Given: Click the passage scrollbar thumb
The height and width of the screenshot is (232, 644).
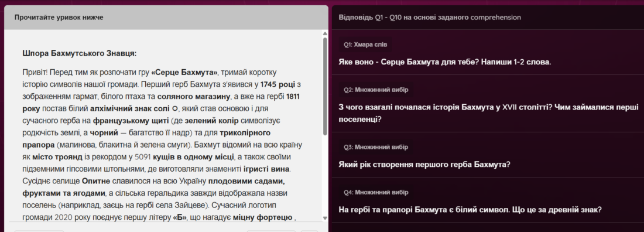Looking at the screenshot, I should (325, 86).
